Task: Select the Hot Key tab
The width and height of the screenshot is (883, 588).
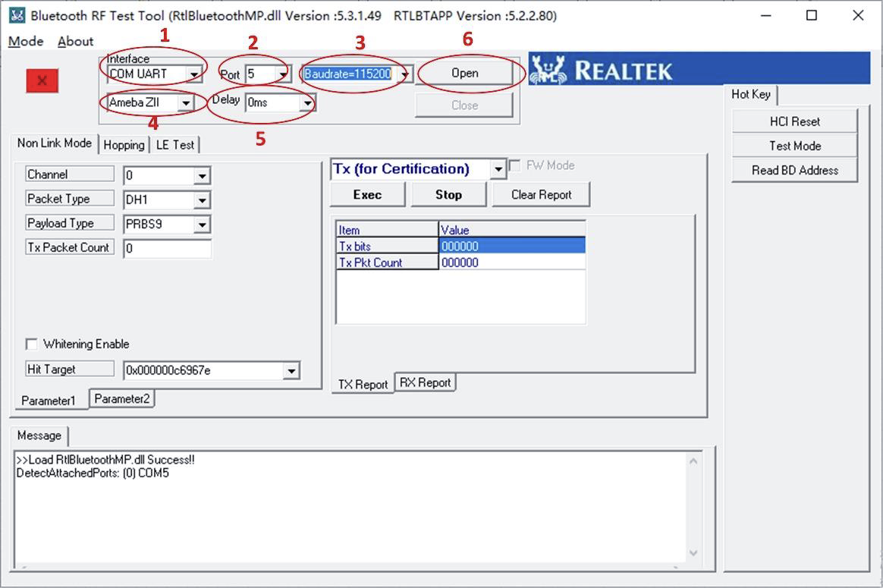Action: click(751, 94)
